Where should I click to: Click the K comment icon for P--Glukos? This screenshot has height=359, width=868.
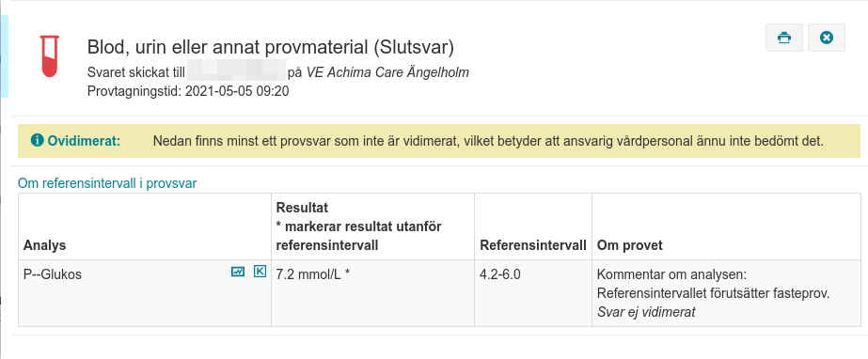click(x=260, y=272)
